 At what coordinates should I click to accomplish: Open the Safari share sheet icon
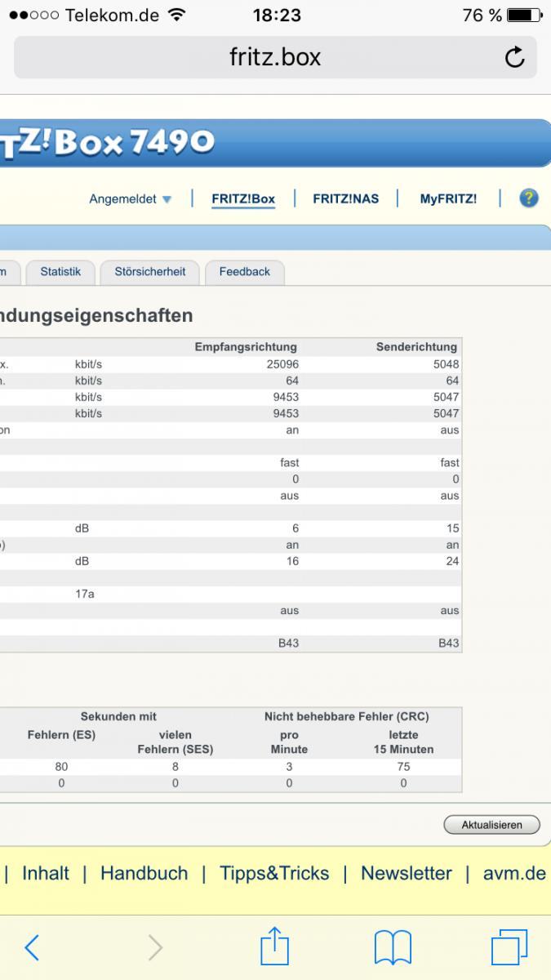pyautogui.click(x=275, y=945)
